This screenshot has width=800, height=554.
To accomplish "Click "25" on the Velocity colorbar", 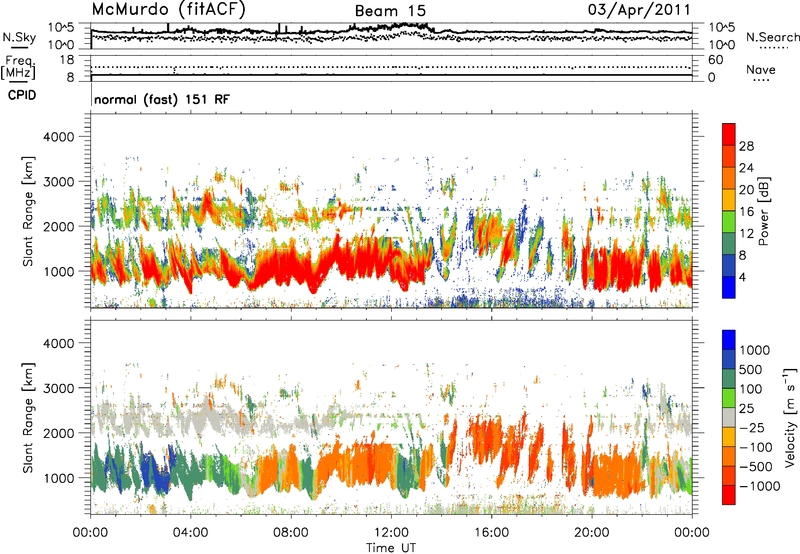I will [747, 409].
